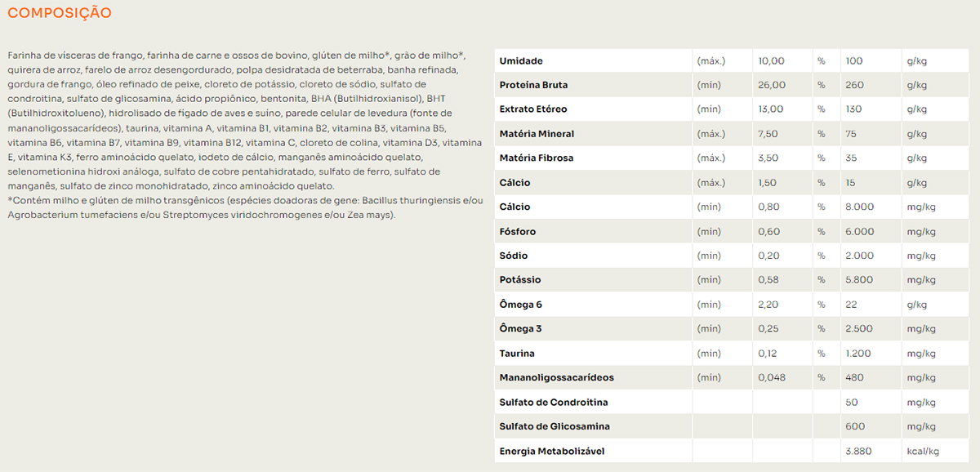Screen dimensions: 980x472
Task: Click the COMPOSIÇÃO section heading
Action: coord(60,14)
